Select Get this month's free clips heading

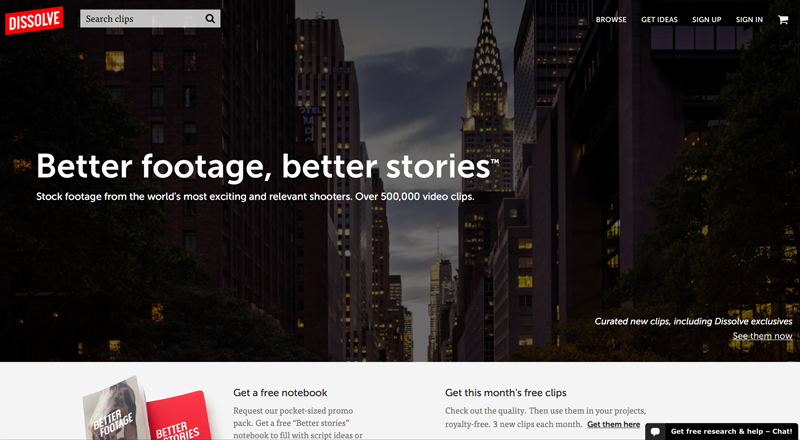[x=506, y=393]
